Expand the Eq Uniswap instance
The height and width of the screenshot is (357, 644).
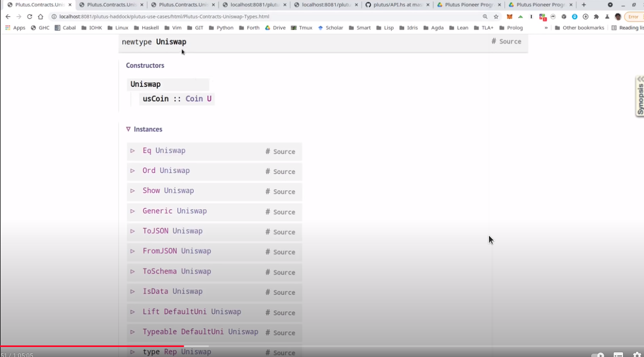(x=132, y=151)
